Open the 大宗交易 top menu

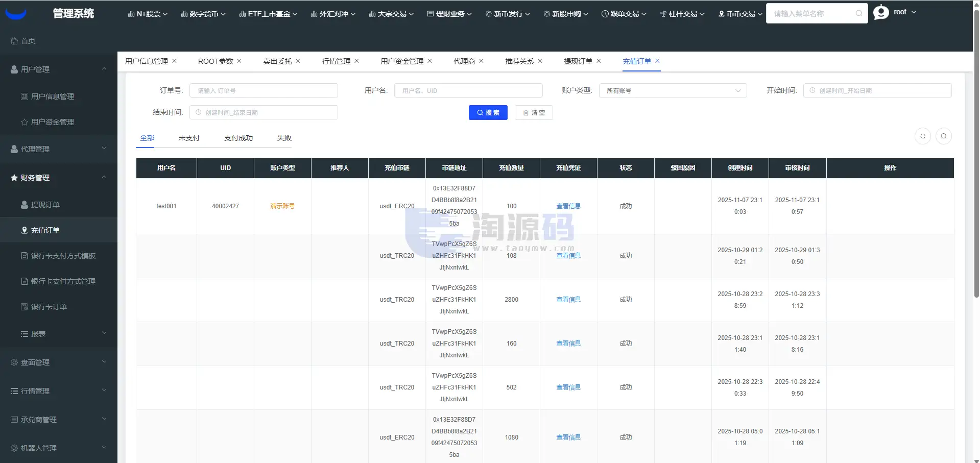pyautogui.click(x=391, y=14)
